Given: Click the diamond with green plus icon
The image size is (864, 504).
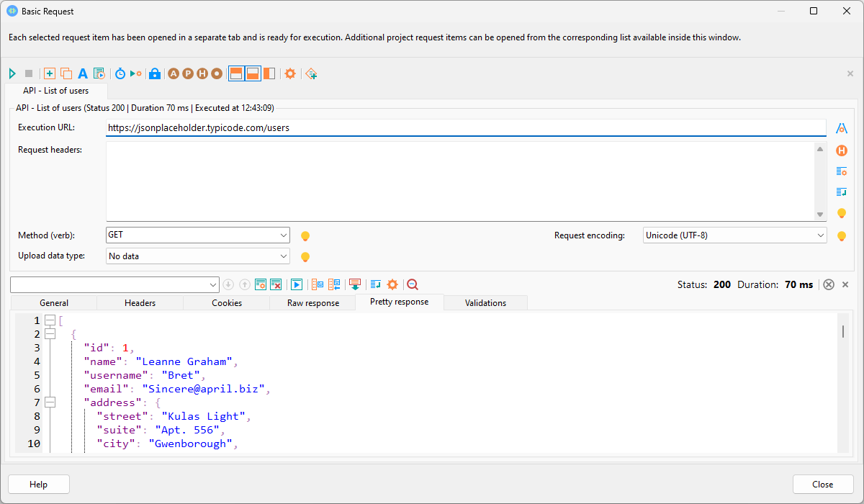Looking at the screenshot, I should [x=311, y=73].
